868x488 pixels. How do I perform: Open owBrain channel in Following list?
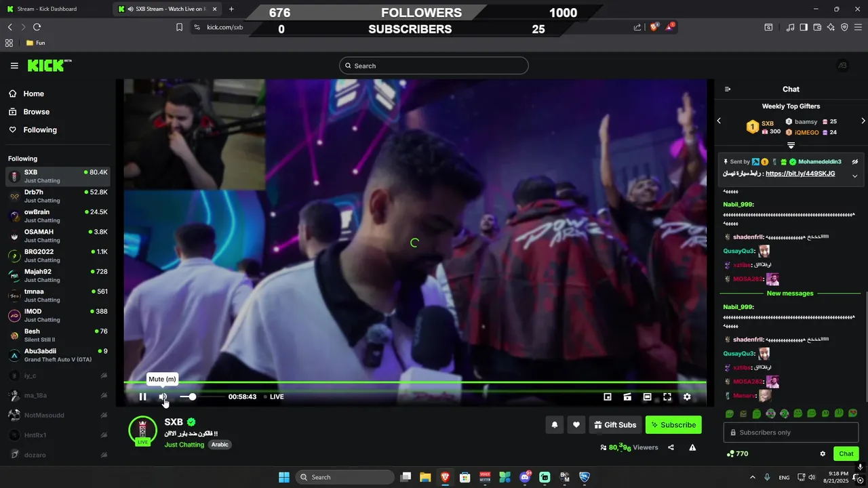pos(58,216)
